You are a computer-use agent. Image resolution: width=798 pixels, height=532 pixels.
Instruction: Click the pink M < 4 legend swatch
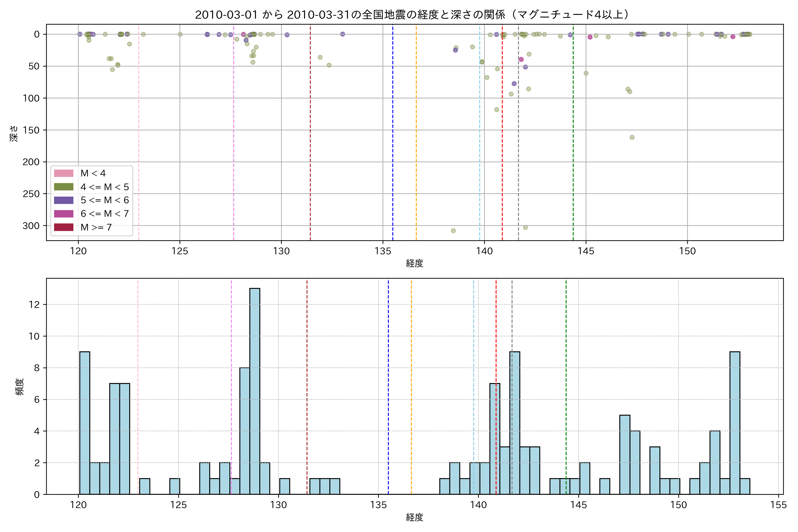63,173
